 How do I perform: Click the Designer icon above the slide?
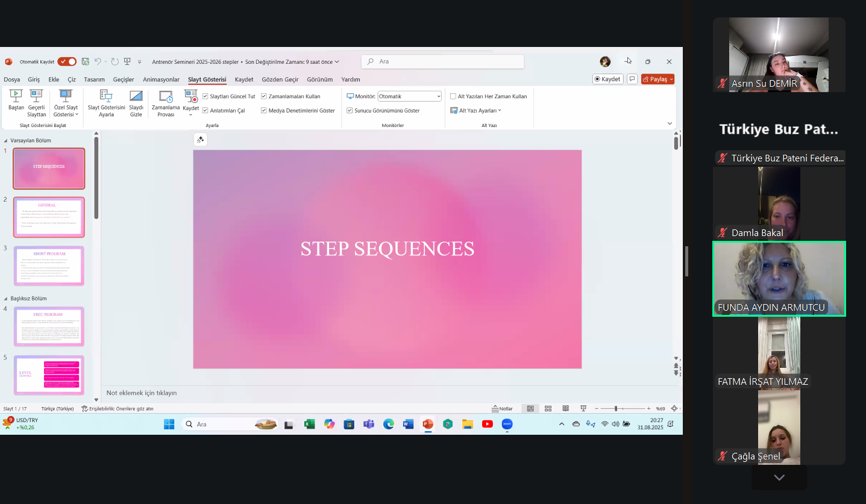click(x=200, y=140)
